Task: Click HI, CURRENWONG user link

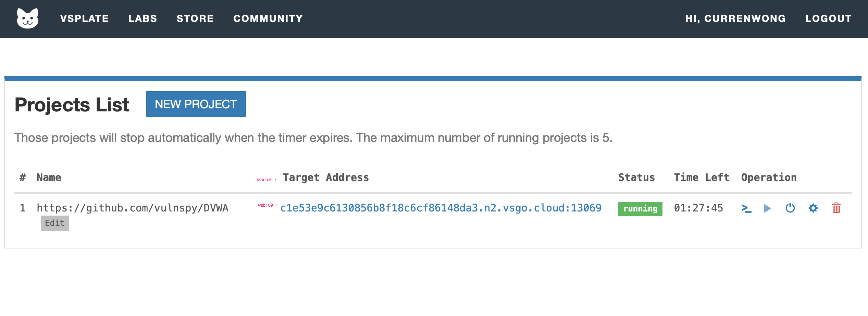Action: pyautogui.click(x=735, y=19)
